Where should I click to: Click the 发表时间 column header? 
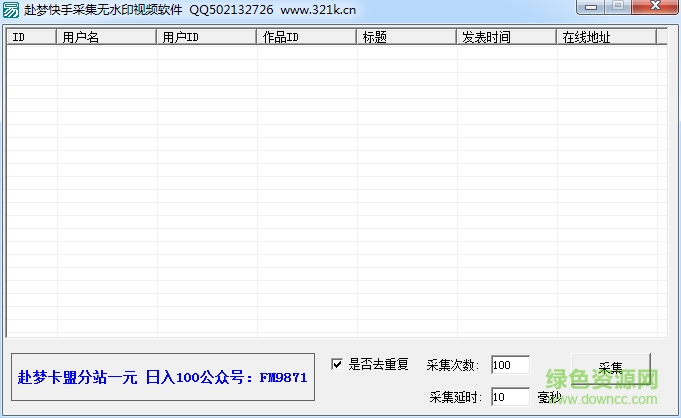point(506,37)
